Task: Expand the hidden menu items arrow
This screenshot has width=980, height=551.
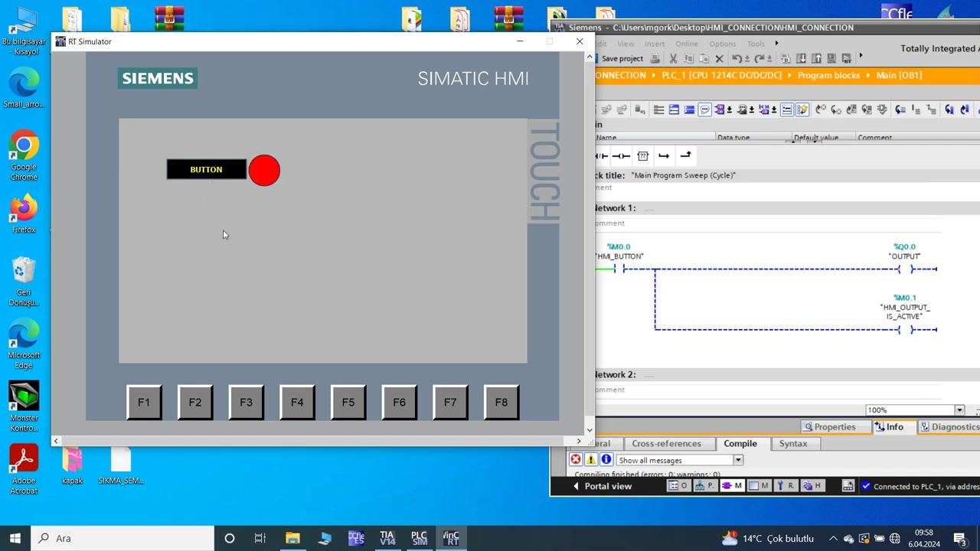Action: pyautogui.click(x=777, y=43)
